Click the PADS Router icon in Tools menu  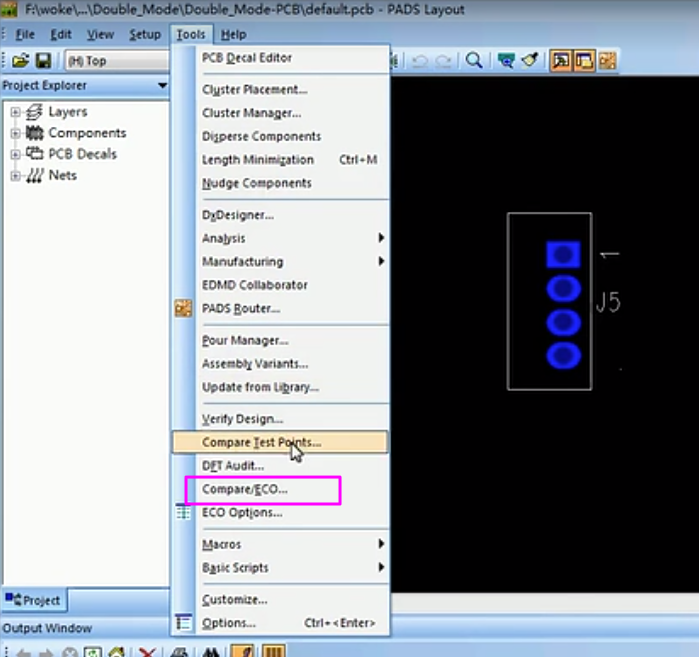(x=183, y=309)
